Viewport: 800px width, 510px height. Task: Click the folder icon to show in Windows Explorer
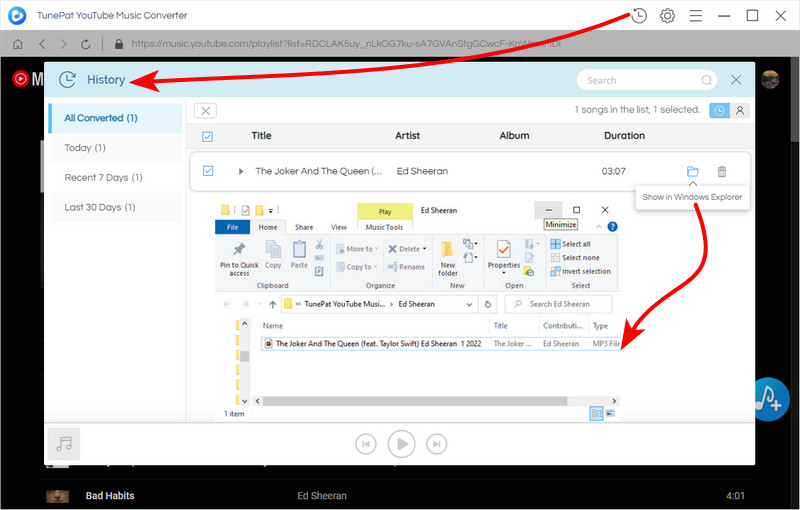tap(692, 171)
